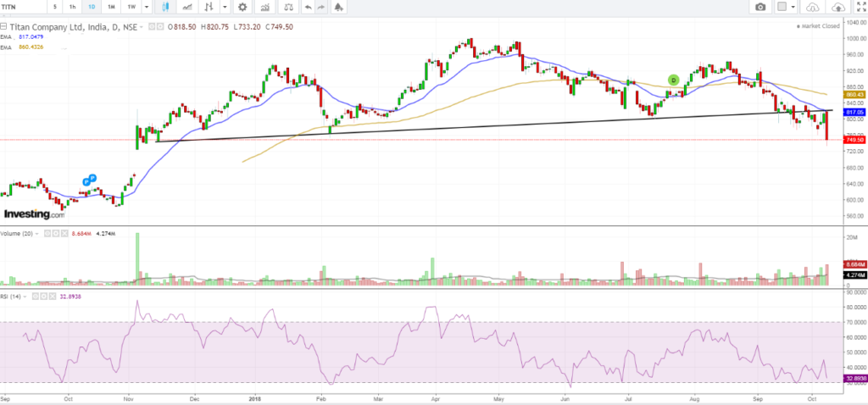
Task: Click the blue 817.05 EMA axis label
Action: [854, 111]
